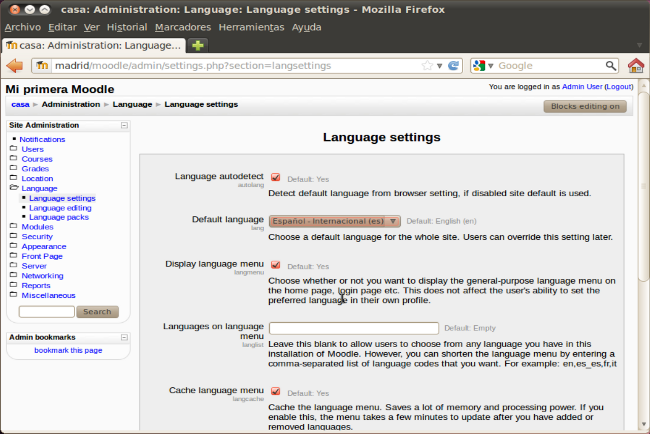Click the new tab plus button

tap(199, 46)
